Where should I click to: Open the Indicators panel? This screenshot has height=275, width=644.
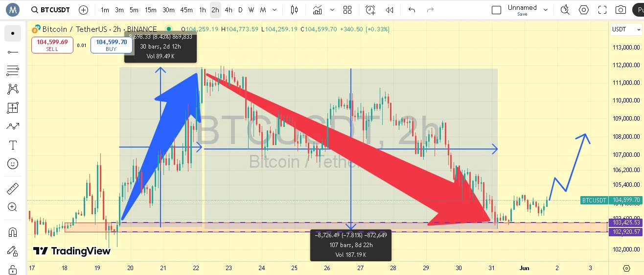click(318, 10)
